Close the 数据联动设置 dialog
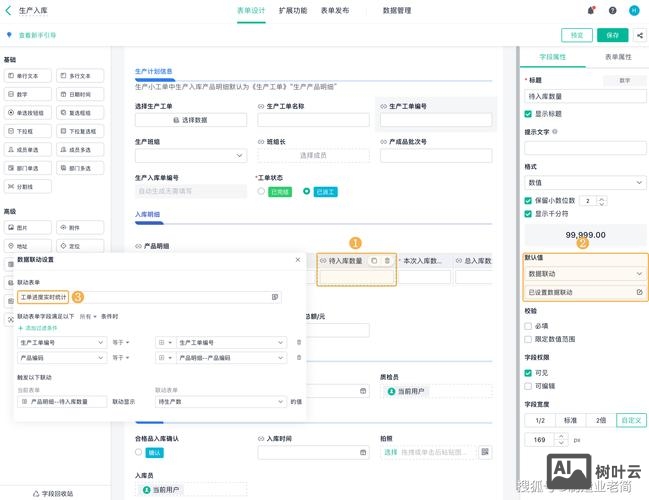 click(x=296, y=260)
